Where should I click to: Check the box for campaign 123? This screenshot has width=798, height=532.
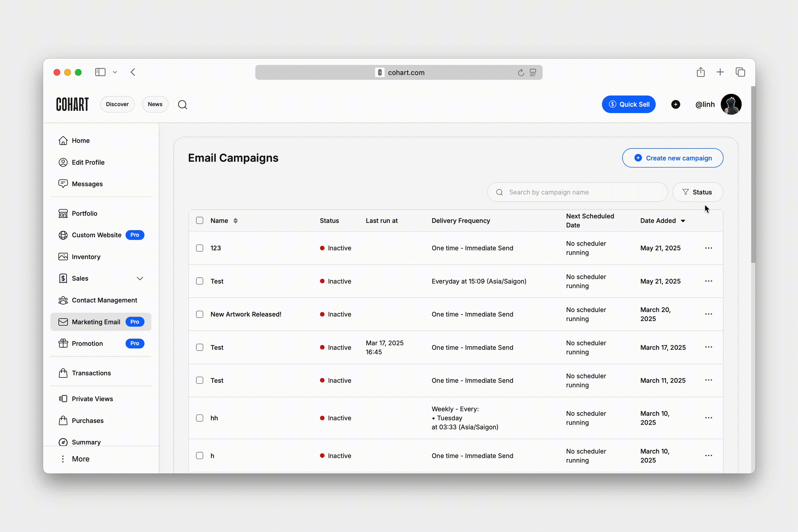point(199,248)
